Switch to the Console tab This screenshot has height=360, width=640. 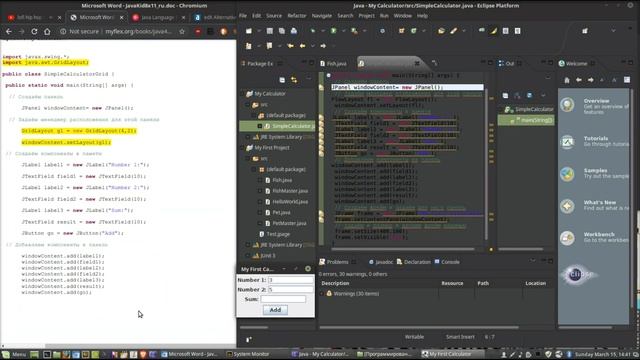point(447,262)
